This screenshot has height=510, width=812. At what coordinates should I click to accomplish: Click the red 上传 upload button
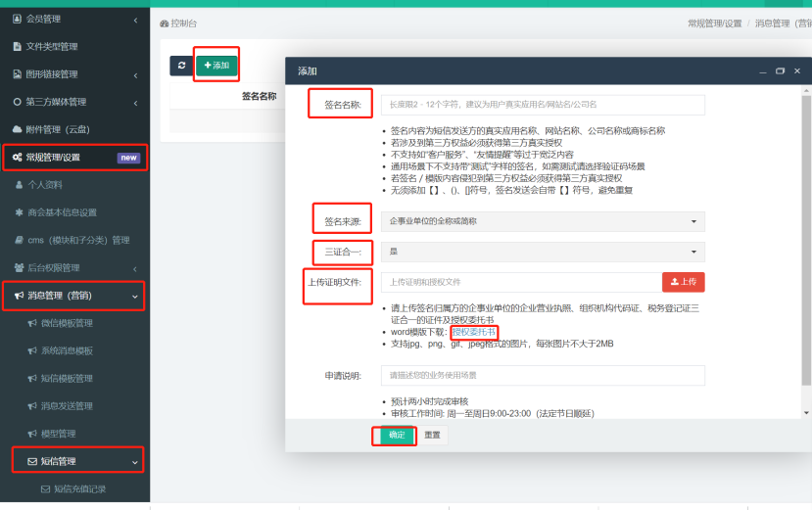click(683, 282)
